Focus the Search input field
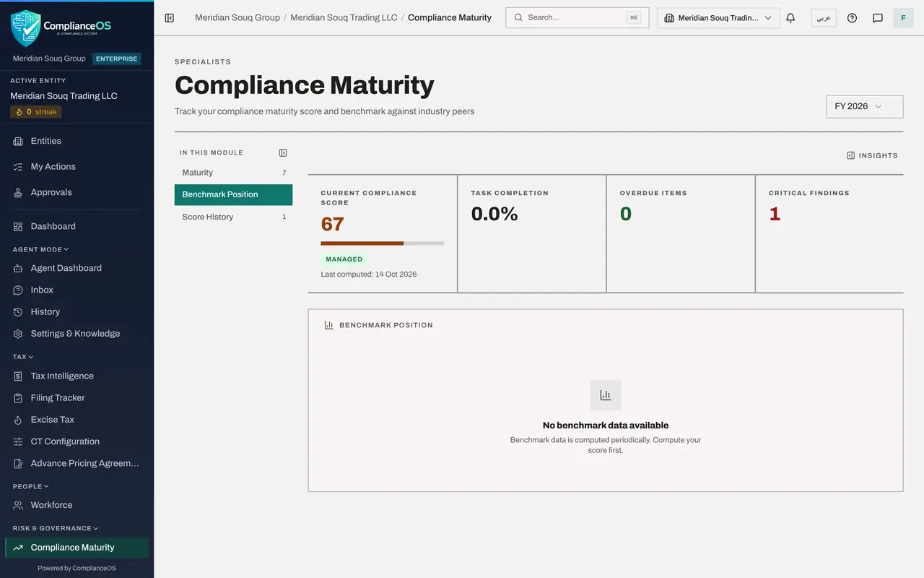This screenshot has height=578, width=924. pyautogui.click(x=577, y=18)
